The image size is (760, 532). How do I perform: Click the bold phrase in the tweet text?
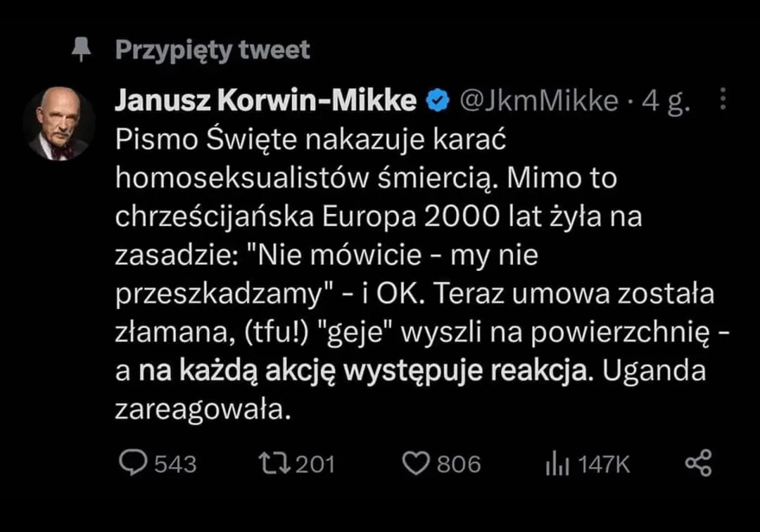click(x=362, y=372)
